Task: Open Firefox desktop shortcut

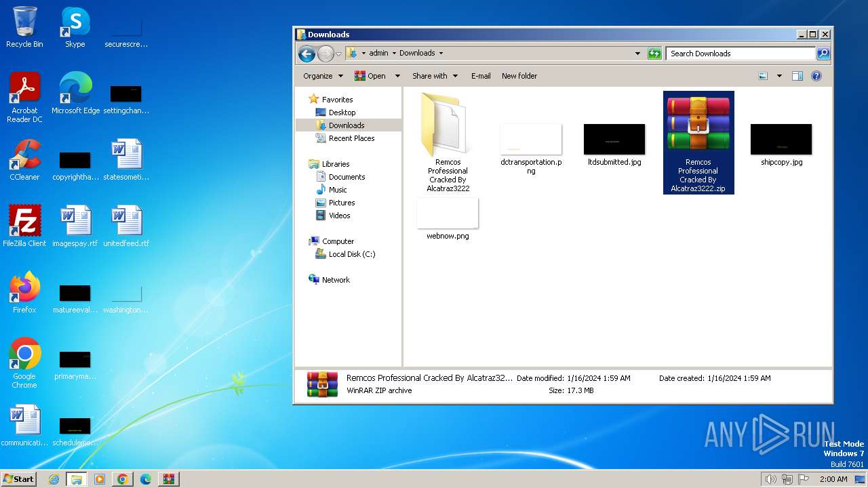Action: 24,293
